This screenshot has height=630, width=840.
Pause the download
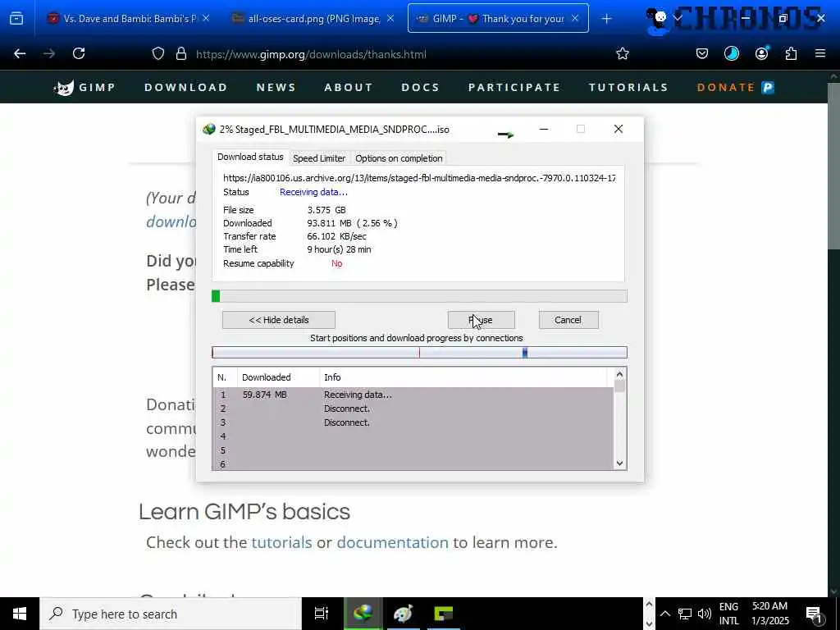481,320
